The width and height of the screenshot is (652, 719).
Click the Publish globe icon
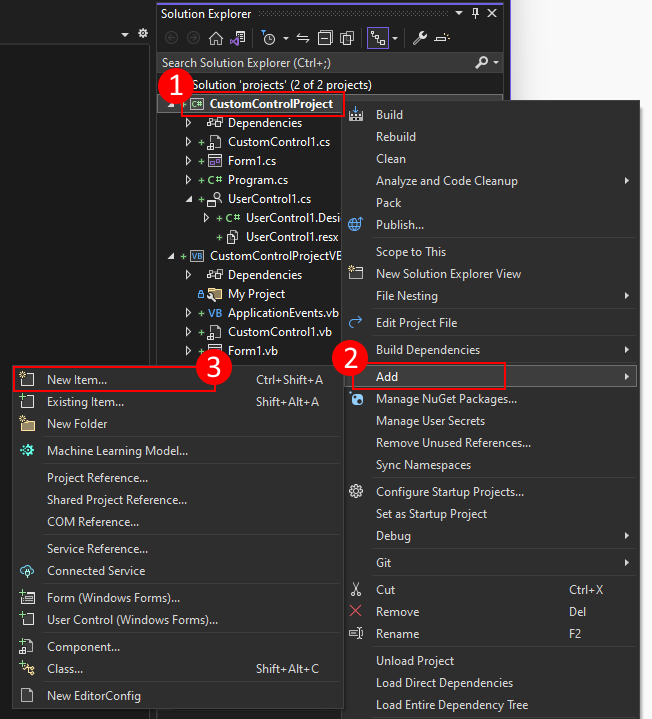[355, 224]
